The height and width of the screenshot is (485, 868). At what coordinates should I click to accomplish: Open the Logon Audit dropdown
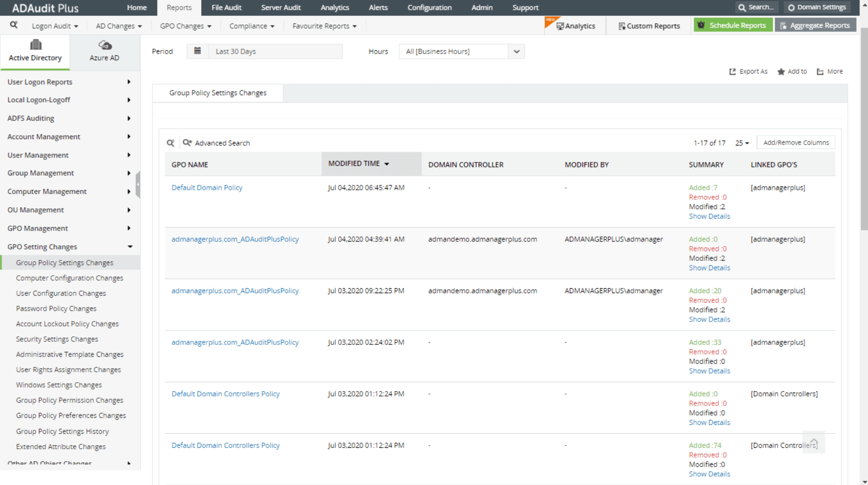tap(55, 26)
